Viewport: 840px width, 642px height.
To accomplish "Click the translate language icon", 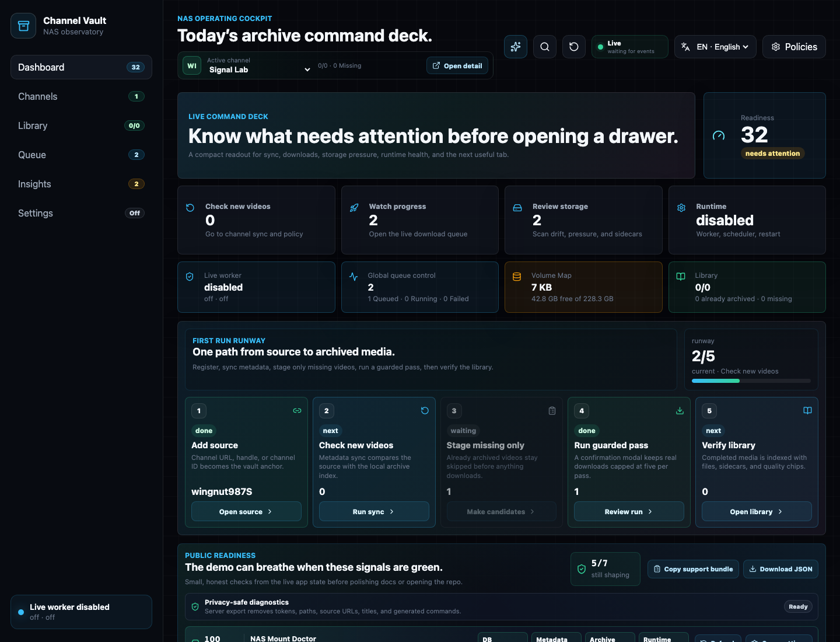I will [686, 47].
